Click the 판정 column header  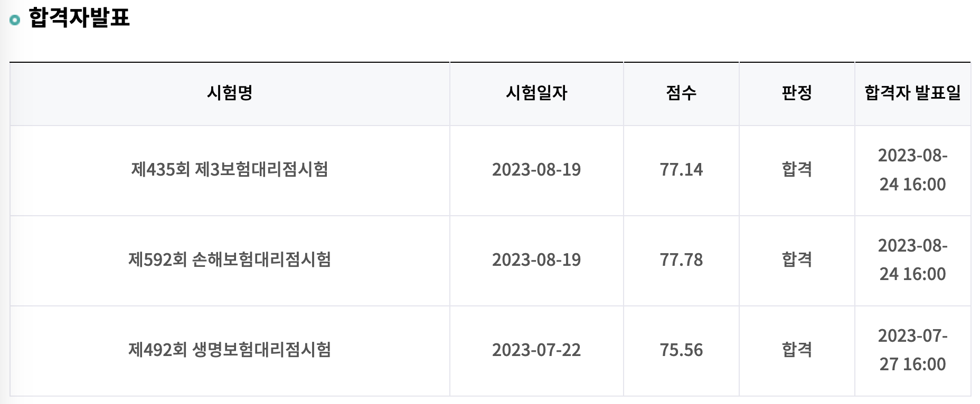point(797,93)
